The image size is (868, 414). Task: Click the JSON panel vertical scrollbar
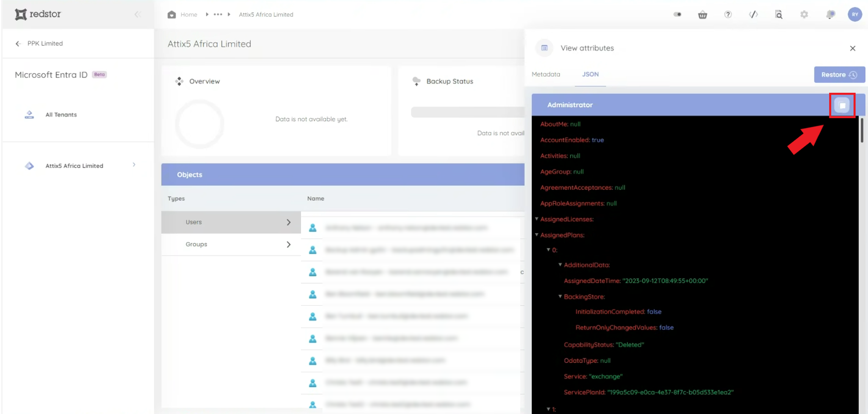862,130
